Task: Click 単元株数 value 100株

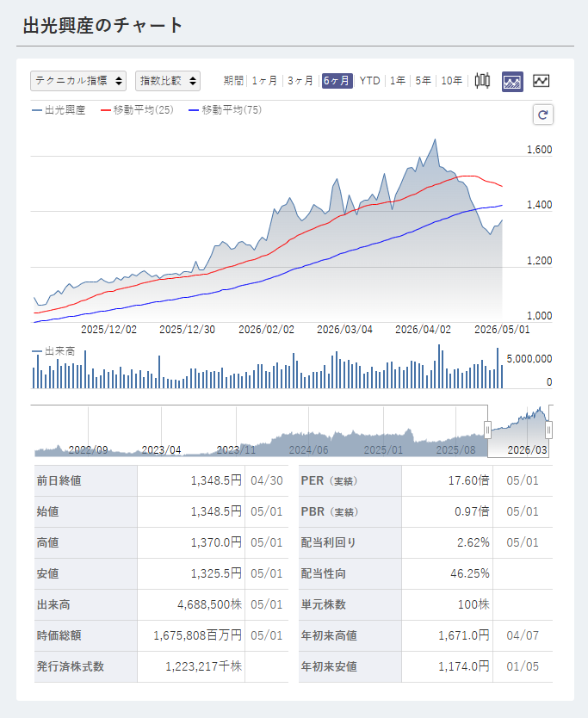Action: pyautogui.click(x=473, y=605)
